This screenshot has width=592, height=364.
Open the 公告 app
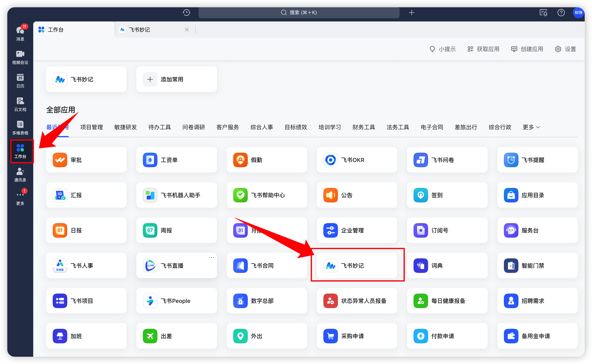tap(357, 195)
